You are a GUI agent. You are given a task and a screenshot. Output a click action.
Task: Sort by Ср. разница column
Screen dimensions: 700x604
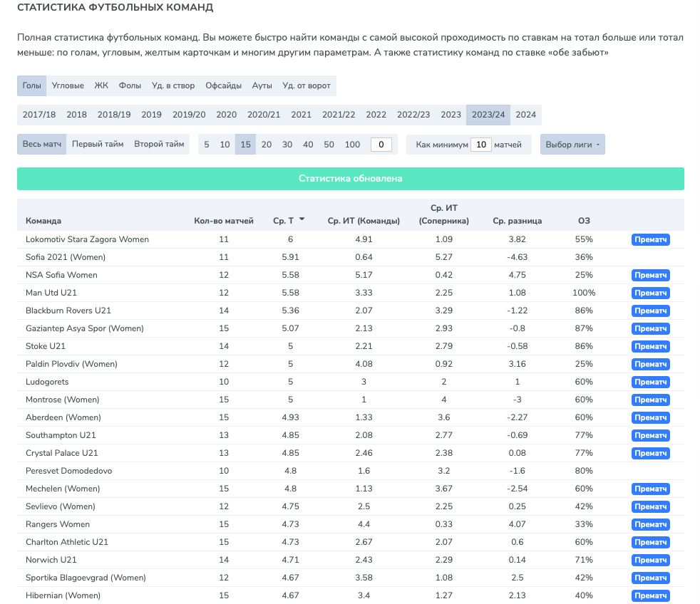pos(518,221)
